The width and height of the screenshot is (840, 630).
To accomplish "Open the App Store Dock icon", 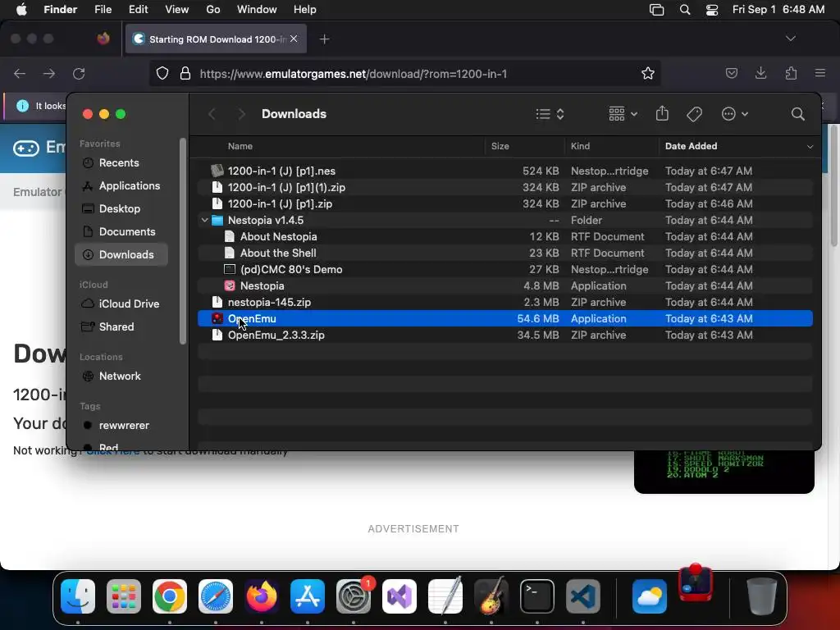I will tap(308, 596).
